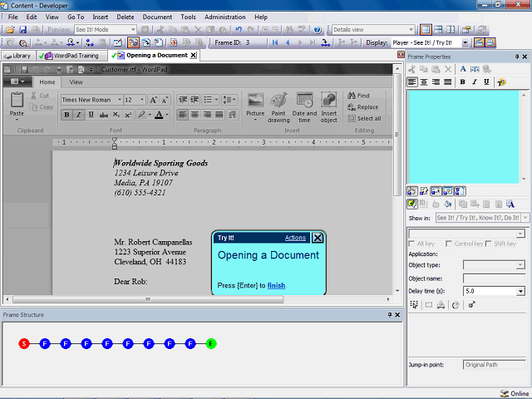The height and width of the screenshot is (399, 532).
Task: Click the Open folder toolbar icon
Action: 10,30
